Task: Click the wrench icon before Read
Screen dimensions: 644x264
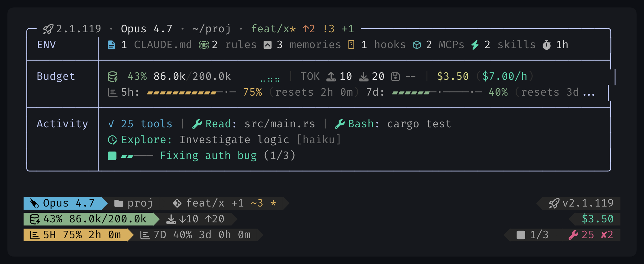Action: click(x=197, y=124)
